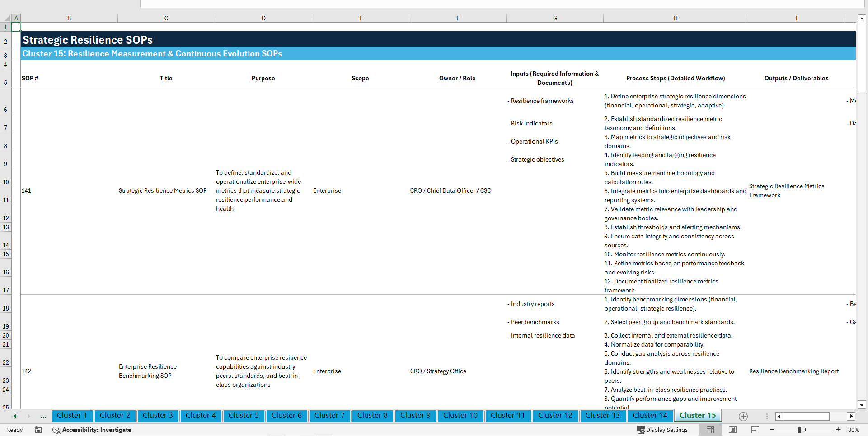The width and height of the screenshot is (868, 436).
Task: Click the active Cluster 15 sheet tab
Action: pos(698,416)
